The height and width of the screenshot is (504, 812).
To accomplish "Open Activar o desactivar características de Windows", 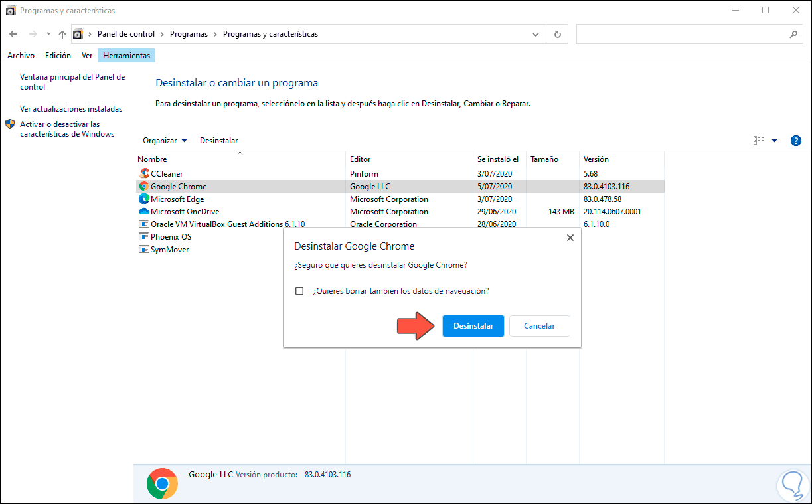I will pos(67,129).
